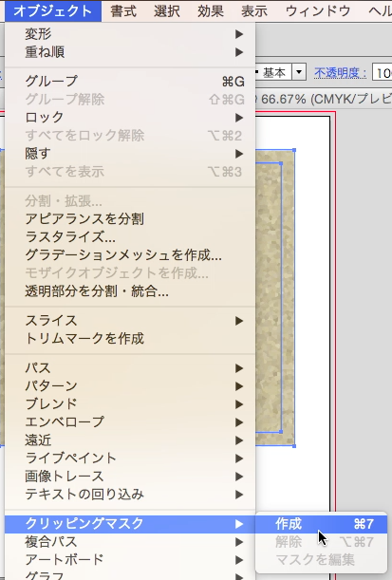This screenshot has height=580, width=392.
Task: Open the 複合パス submenu
Action: [x=130, y=542]
